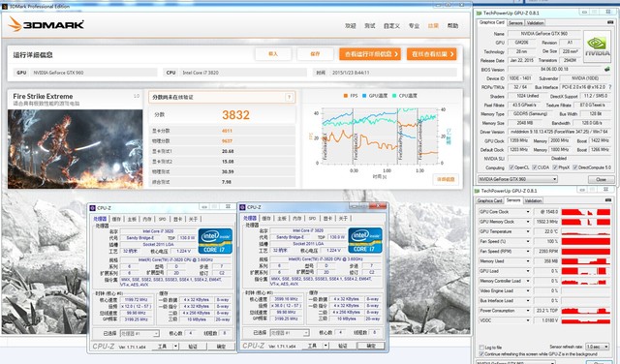Switch to Validation tab in GPU-Z Graphics Card window
Viewport: 620px width, 364px height.
[536, 23]
